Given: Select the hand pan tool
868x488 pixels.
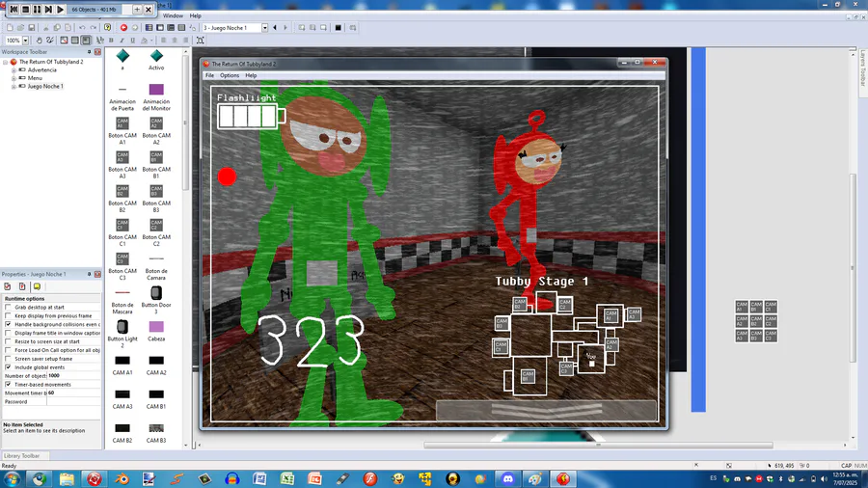Looking at the screenshot, I should click(39, 41).
